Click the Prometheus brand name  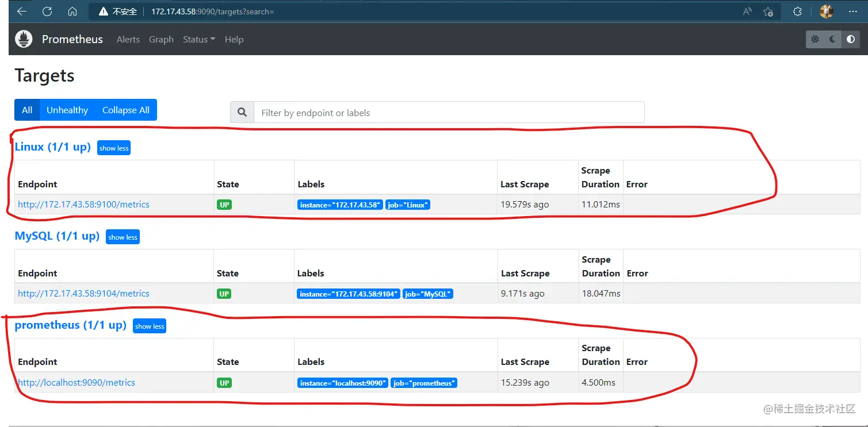[72, 39]
